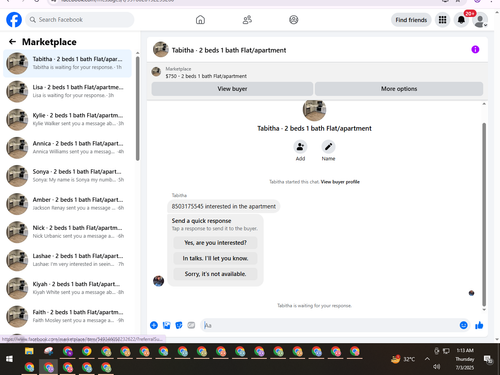Show hidden system tray icons chevron
This screenshot has width=500, height=375.
pyautogui.click(x=427, y=359)
